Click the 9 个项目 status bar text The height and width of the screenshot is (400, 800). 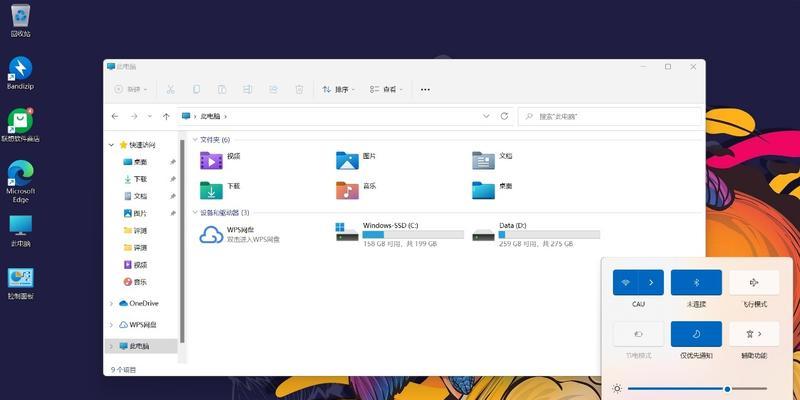[x=123, y=369]
